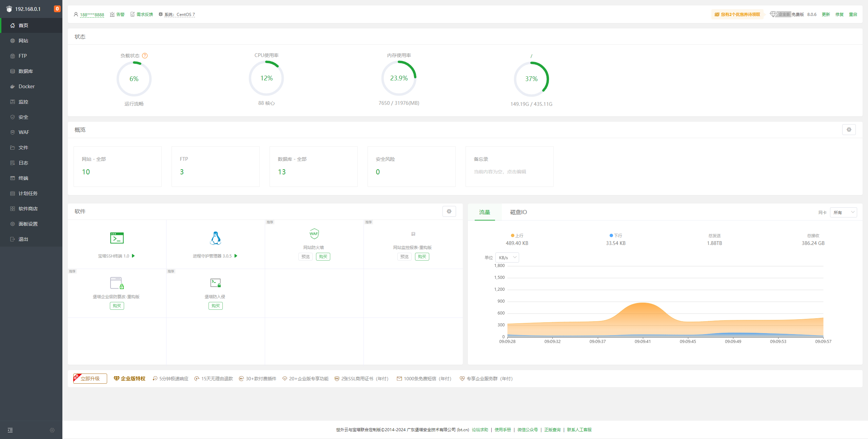Click the 更新 update link at top right
Image resolution: width=868 pixels, height=439 pixels.
826,14
